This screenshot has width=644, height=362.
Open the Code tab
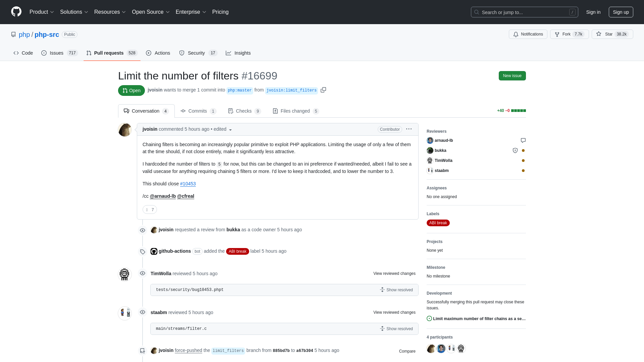point(23,53)
